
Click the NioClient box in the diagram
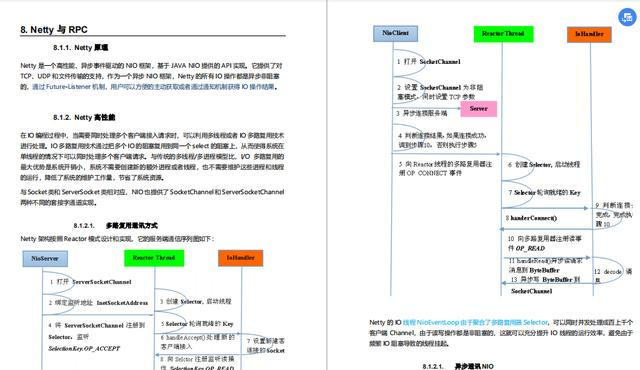[395, 33]
